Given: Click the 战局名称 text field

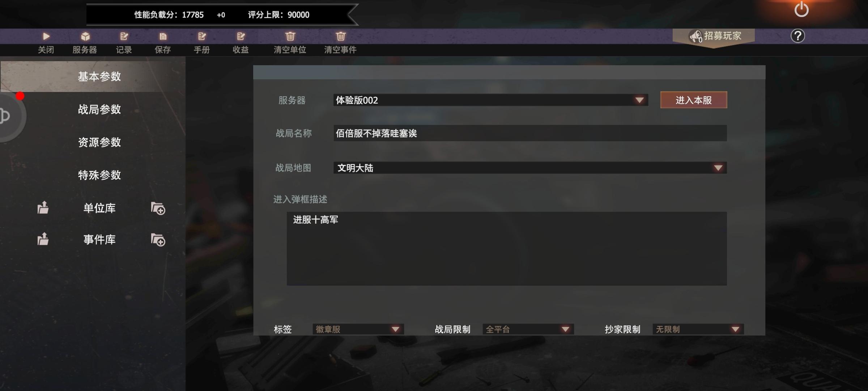Looking at the screenshot, I should point(530,133).
